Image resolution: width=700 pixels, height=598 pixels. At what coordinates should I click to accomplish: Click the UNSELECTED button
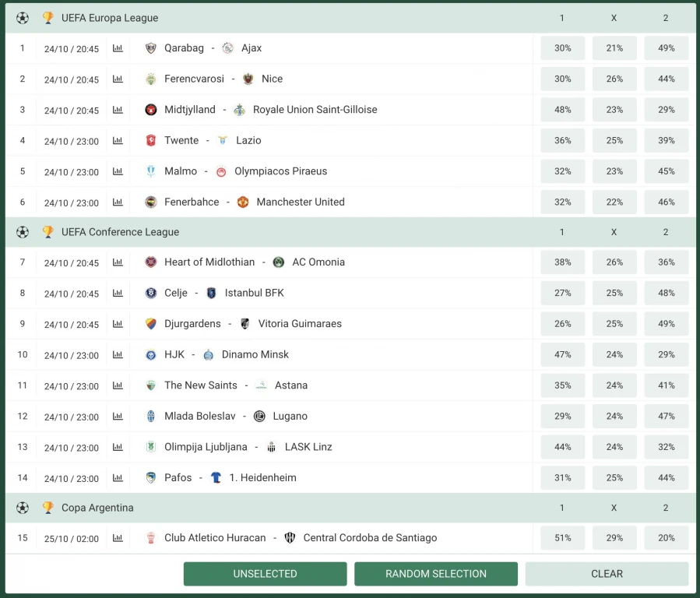pos(265,574)
